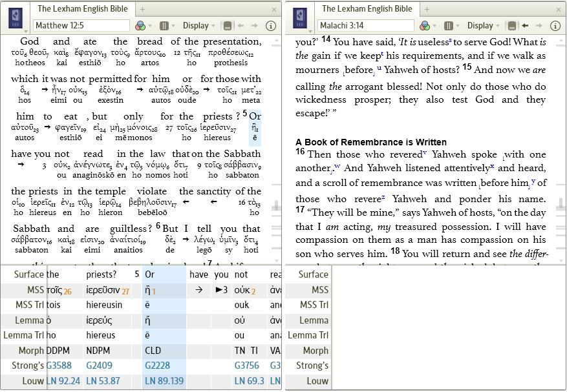Open panel menu arrow under right book icon
The width and height of the screenshot is (567, 392).
coord(310,32)
